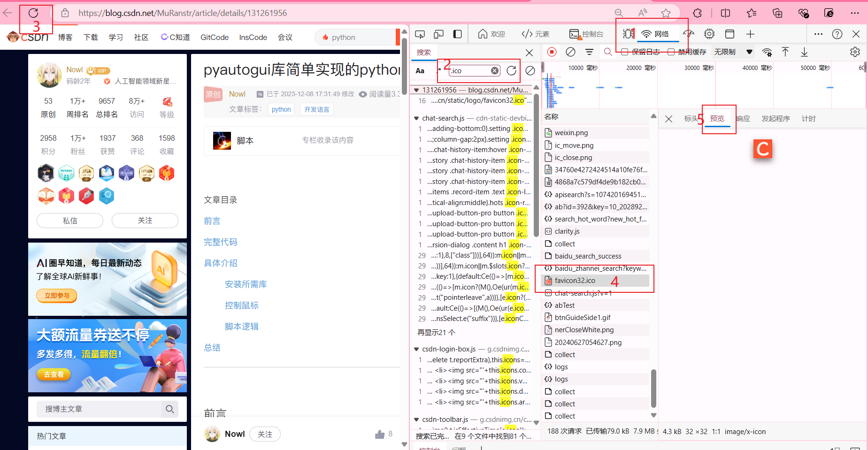Toggle the DevTools activity bar dock icon

point(457,34)
